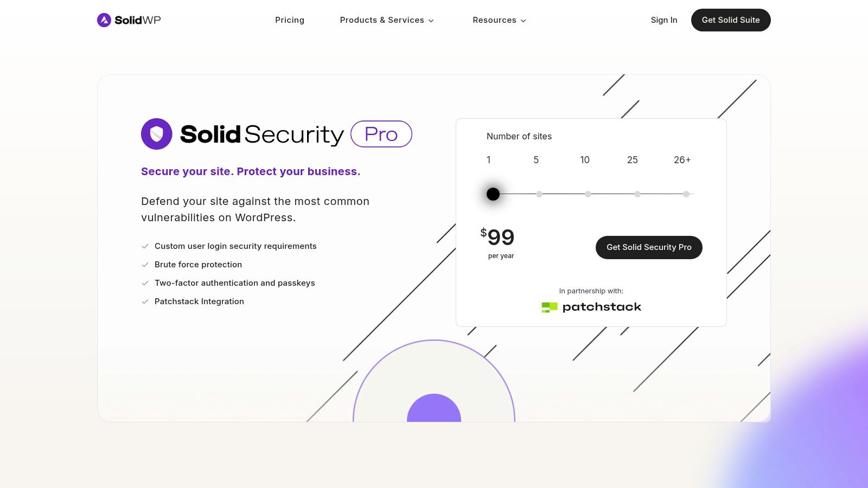Select 10 sites on the slider track

point(588,194)
